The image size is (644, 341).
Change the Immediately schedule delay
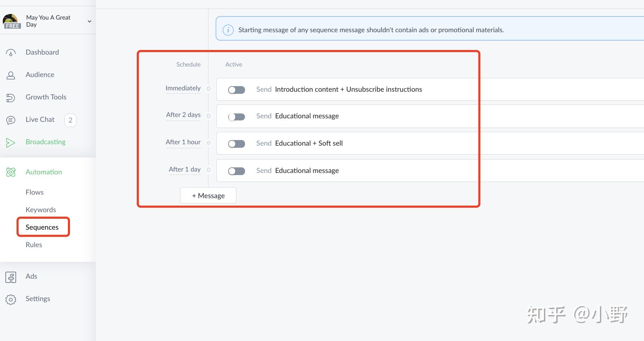pos(183,88)
